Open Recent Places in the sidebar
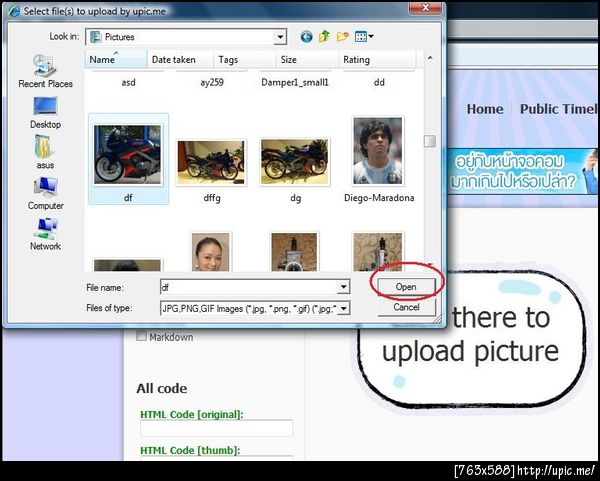600x481 pixels. pyautogui.click(x=45, y=71)
